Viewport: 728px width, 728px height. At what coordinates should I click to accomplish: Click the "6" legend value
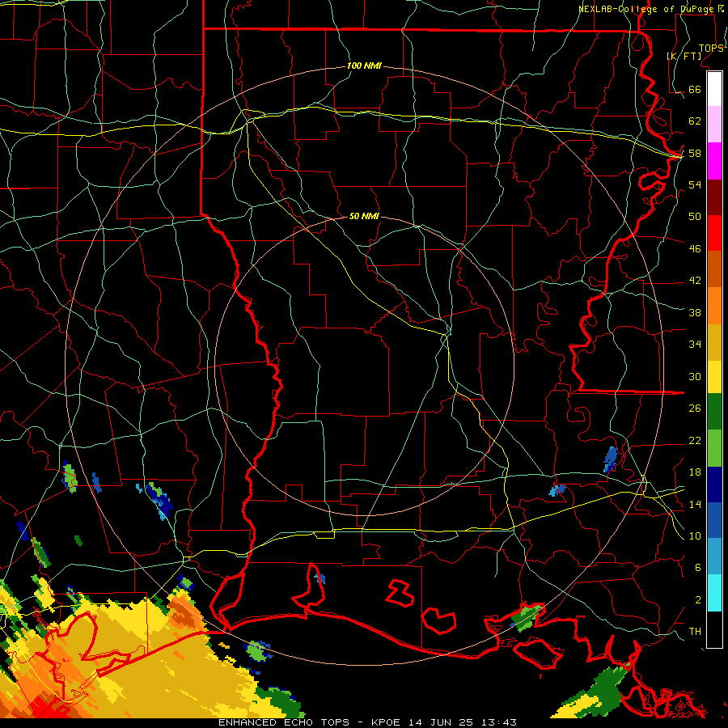698,567
